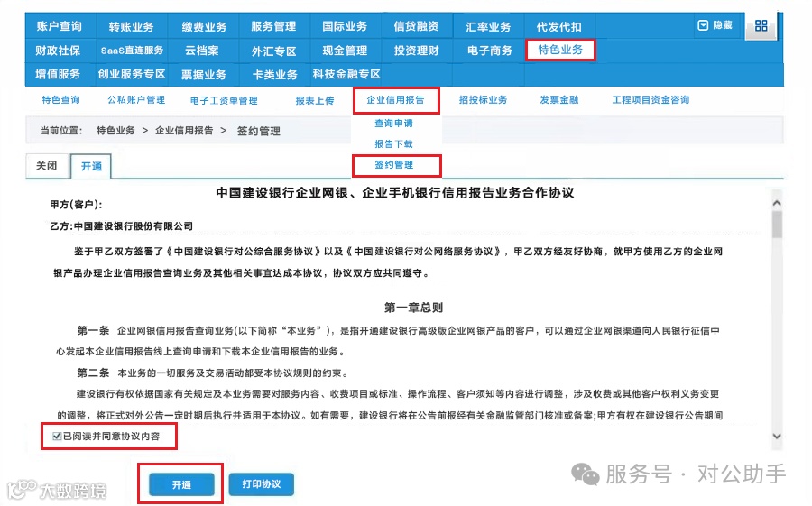Click 企业信用报告 in the breadcrumb path
This screenshot has width=812, height=506.
pos(184,131)
